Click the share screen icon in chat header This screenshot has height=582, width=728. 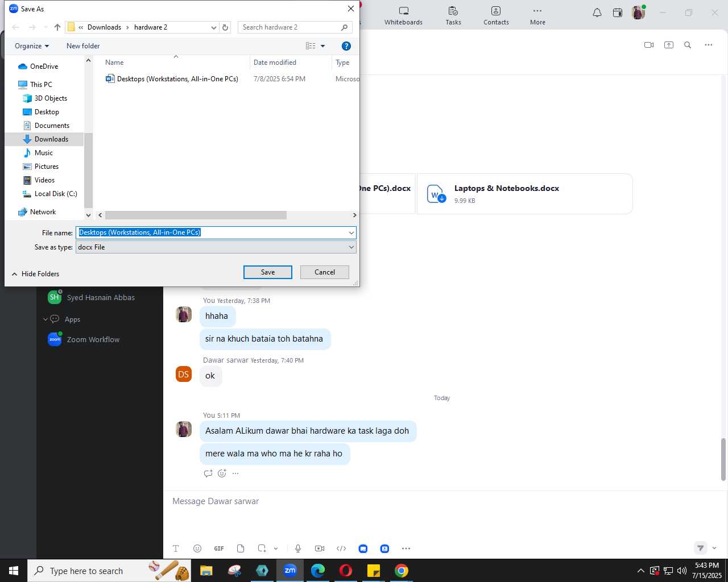669,45
